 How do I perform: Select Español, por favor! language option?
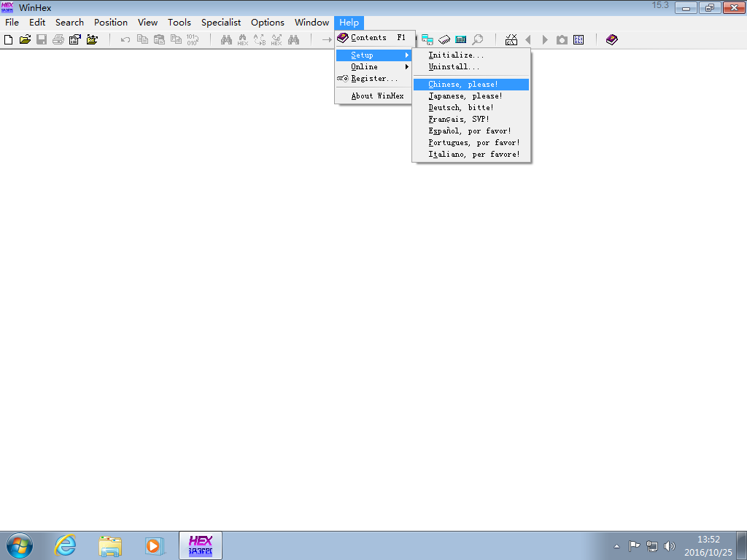[x=471, y=131]
